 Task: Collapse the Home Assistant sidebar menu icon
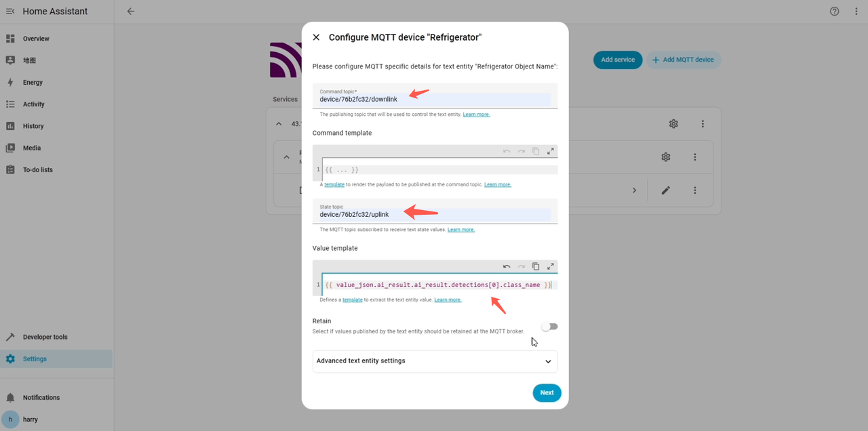pyautogui.click(x=10, y=12)
